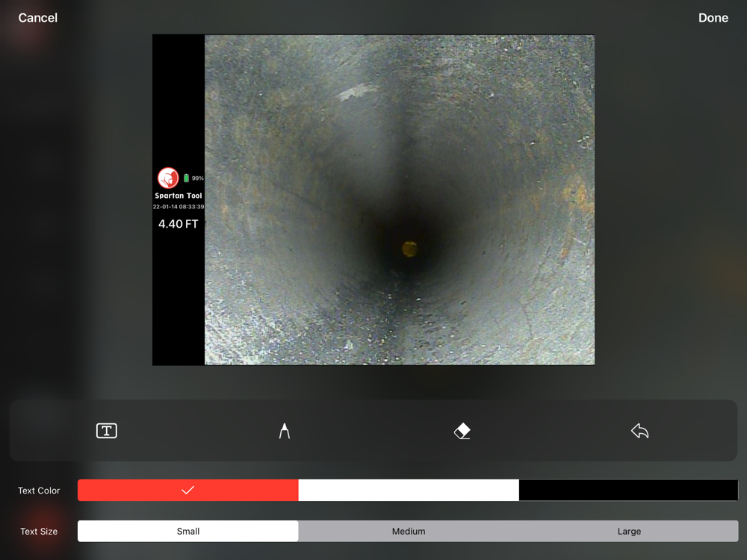This screenshot has height=560, width=747.
Task: Click the 4.40 FT distance reading
Action: coord(179,224)
